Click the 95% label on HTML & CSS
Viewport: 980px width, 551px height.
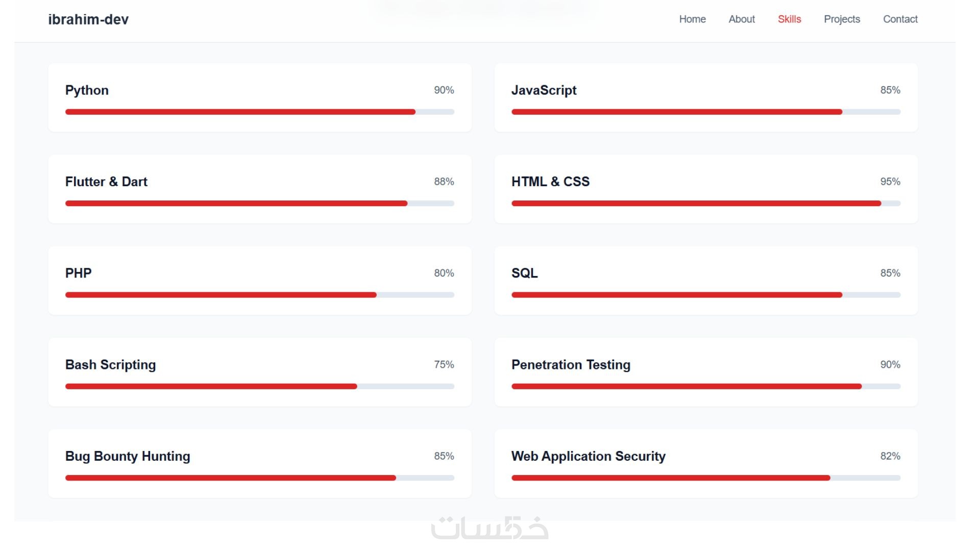pyautogui.click(x=890, y=182)
